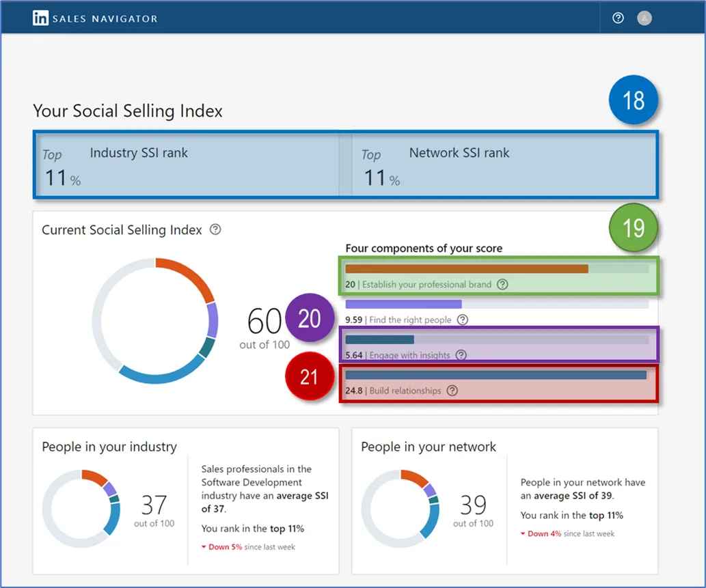Click the '60' overall score value
The image size is (706, 588).
(x=264, y=321)
